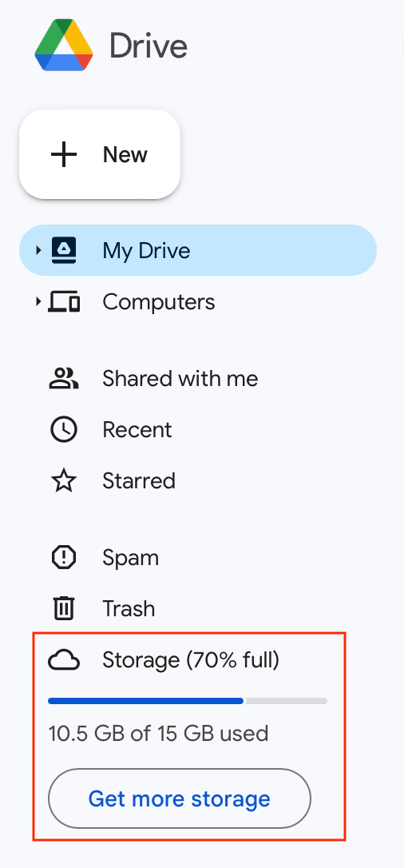Click the Recent clock icon
This screenshot has width=404, height=868.
click(64, 430)
